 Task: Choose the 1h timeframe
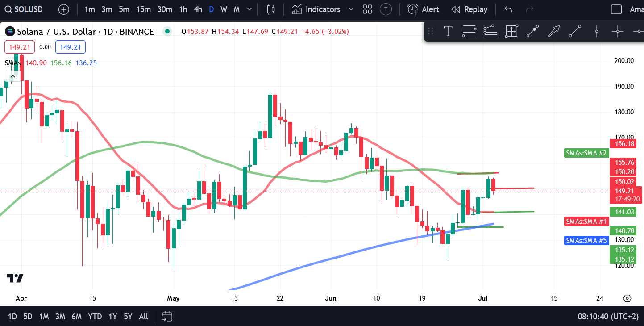183,9
